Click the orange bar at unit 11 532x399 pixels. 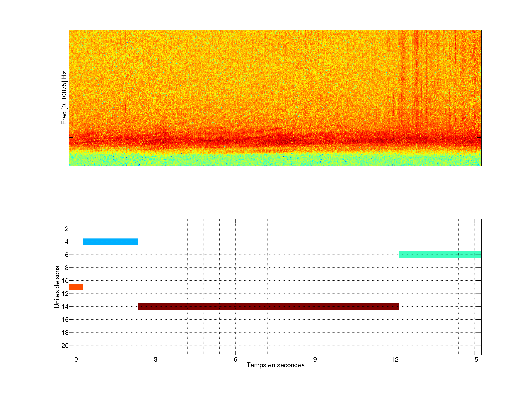pyautogui.click(x=76, y=287)
